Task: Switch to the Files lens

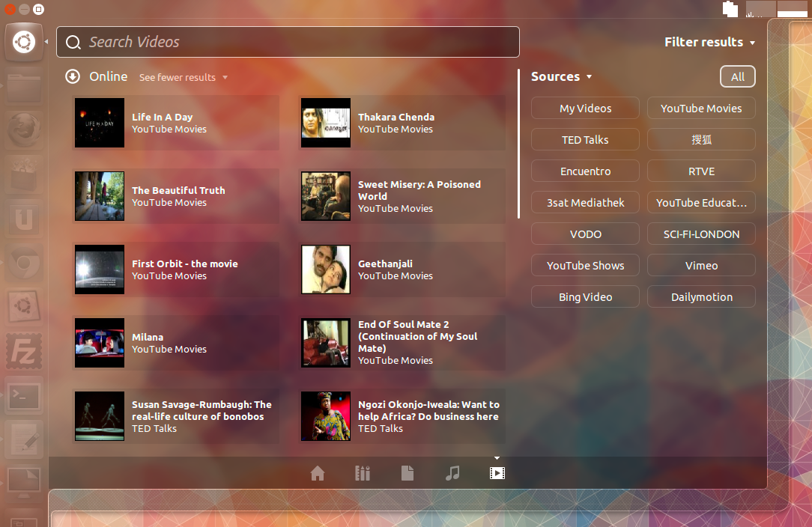Action: coord(407,473)
